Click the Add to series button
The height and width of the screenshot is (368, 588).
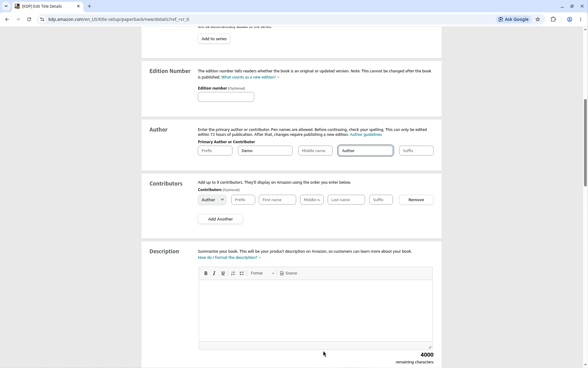coord(214,39)
